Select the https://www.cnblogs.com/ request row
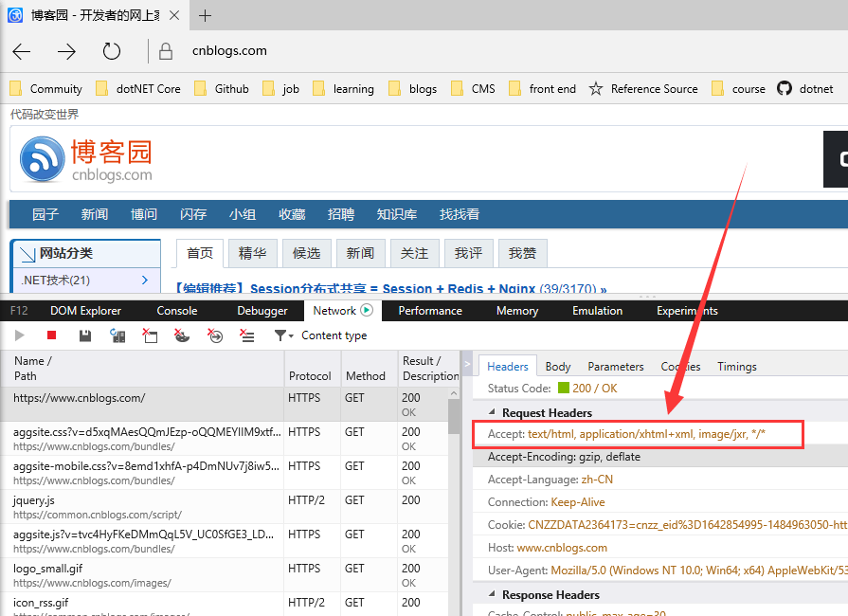This screenshot has height=616, width=848. [x=224, y=404]
